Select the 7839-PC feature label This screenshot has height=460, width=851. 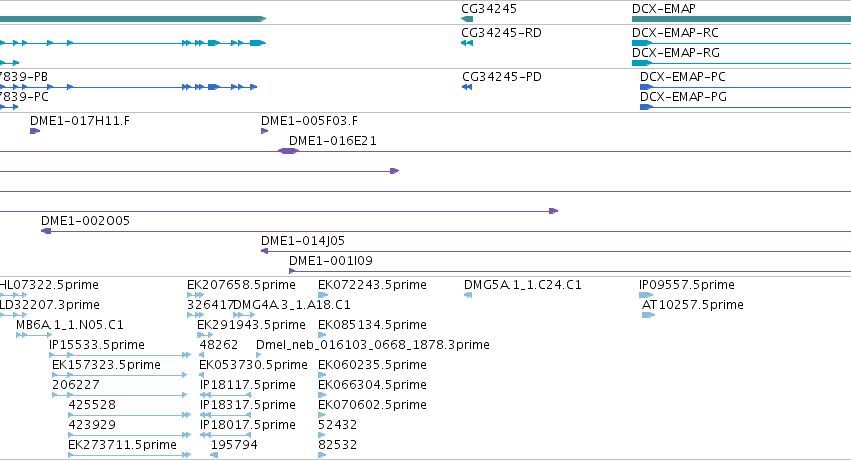tap(24, 97)
